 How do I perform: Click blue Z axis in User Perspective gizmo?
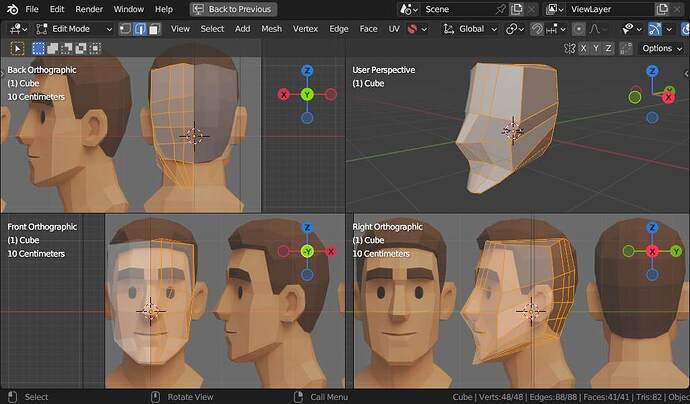click(x=652, y=71)
